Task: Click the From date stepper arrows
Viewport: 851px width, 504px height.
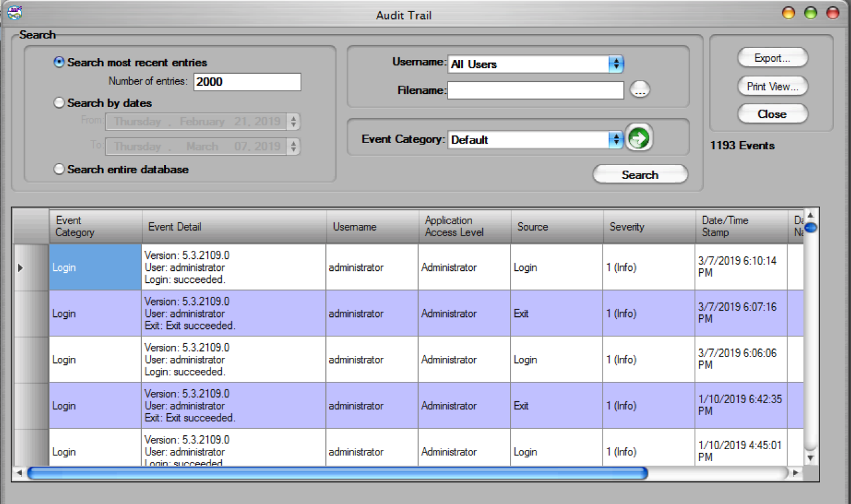Action: (x=294, y=121)
